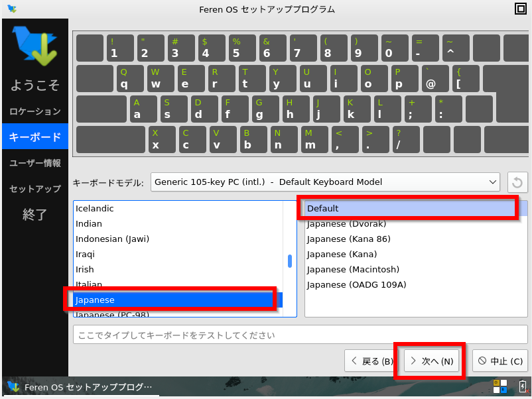Image resolution: width=532 pixels, height=399 pixels.
Task: Select Indian in the layout list
Action: [178, 224]
